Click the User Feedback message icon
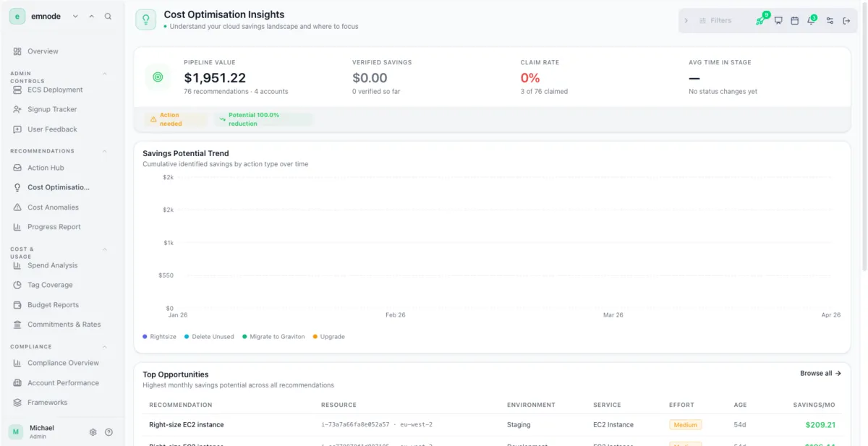 [17, 129]
